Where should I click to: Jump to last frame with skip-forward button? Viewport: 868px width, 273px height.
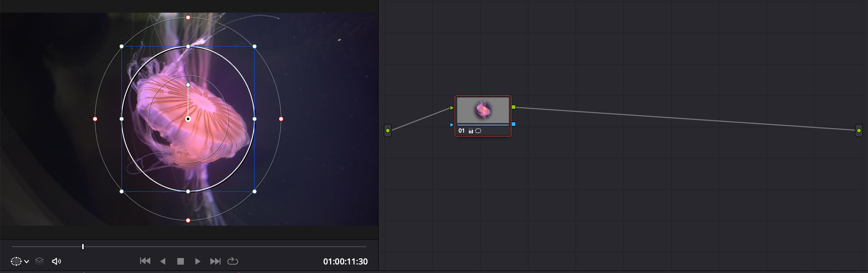tap(215, 261)
